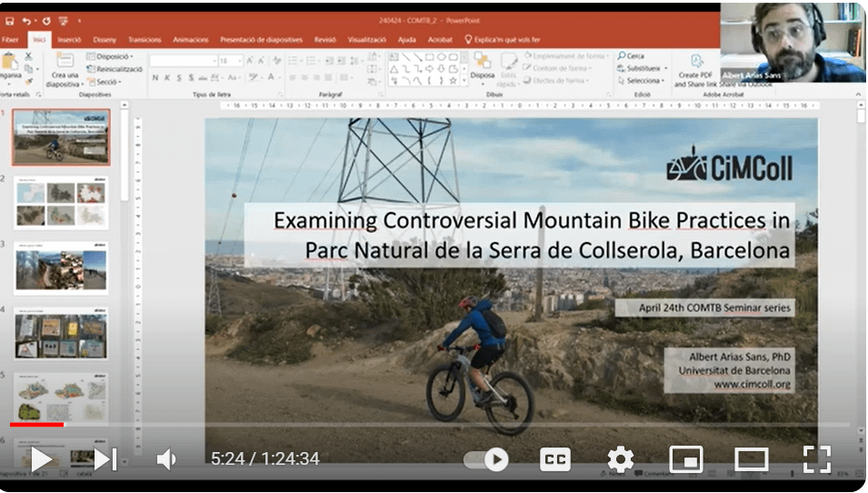
Task: Open YouTube settings gear
Action: coord(621,459)
